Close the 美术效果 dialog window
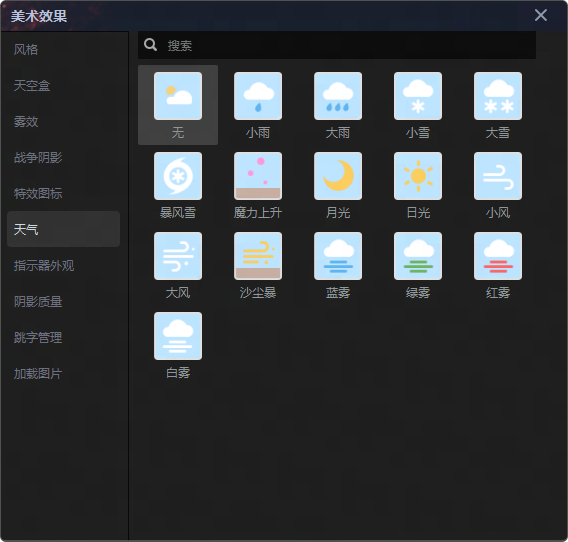Viewport: 568px width, 542px height. 540,15
